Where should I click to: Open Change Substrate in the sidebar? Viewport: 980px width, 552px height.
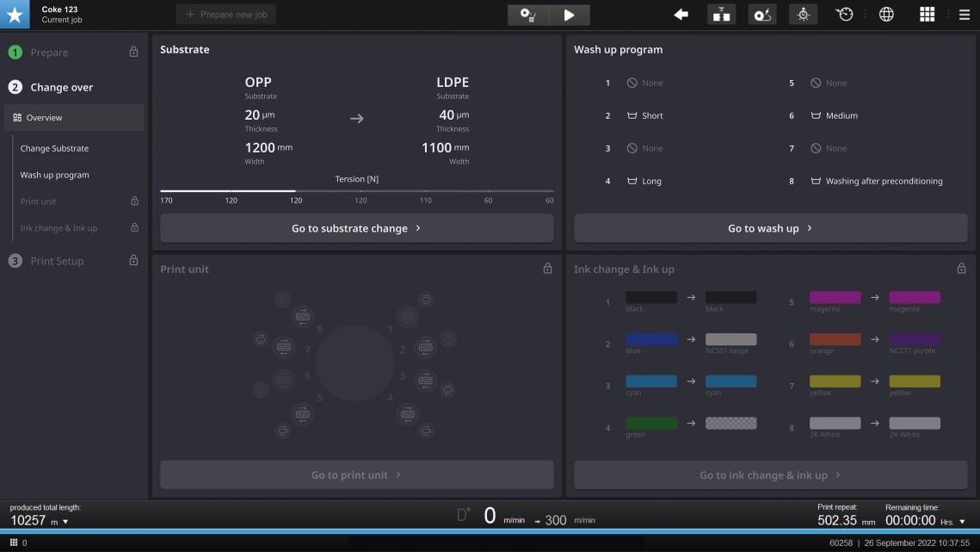[54, 148]
